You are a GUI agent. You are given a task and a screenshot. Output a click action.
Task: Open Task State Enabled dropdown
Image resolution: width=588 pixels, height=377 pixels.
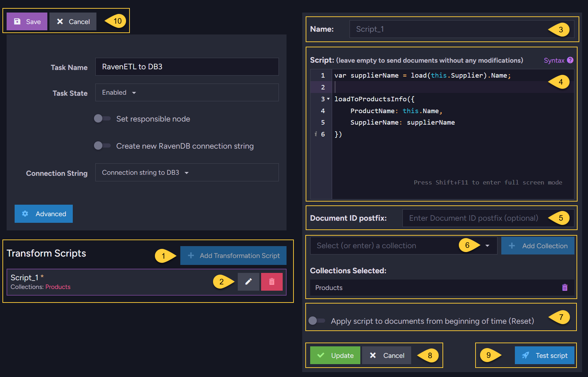coord(187,93)
